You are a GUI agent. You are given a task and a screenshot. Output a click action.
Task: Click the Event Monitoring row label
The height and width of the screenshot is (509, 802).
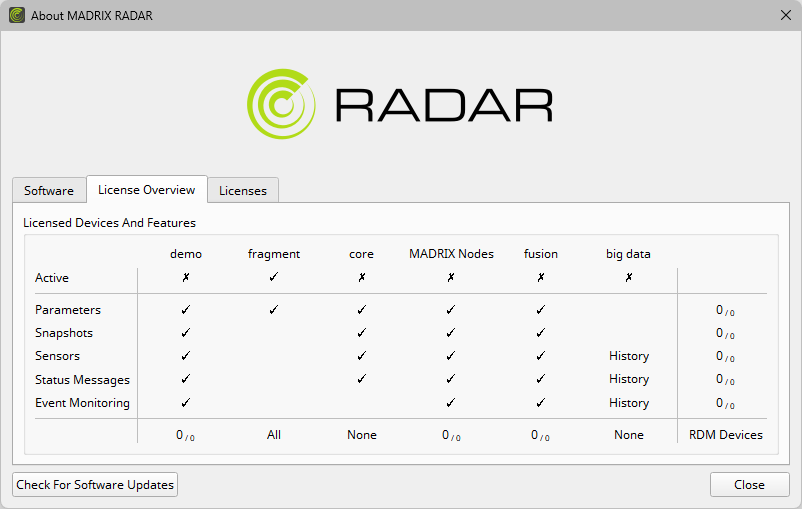[x=82, y=403]
